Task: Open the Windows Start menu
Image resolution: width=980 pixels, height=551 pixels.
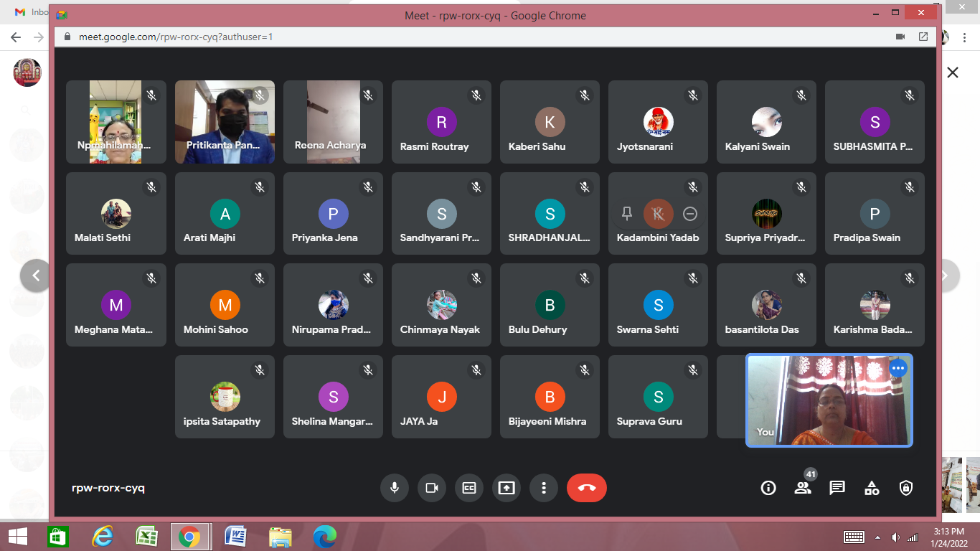Action: (18, 537)
